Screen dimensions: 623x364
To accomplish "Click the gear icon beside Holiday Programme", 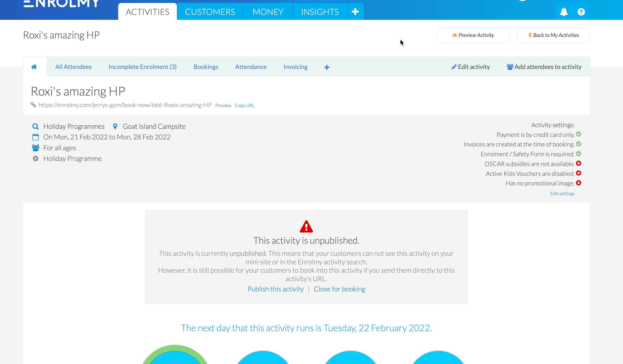I will click(36, 158).
